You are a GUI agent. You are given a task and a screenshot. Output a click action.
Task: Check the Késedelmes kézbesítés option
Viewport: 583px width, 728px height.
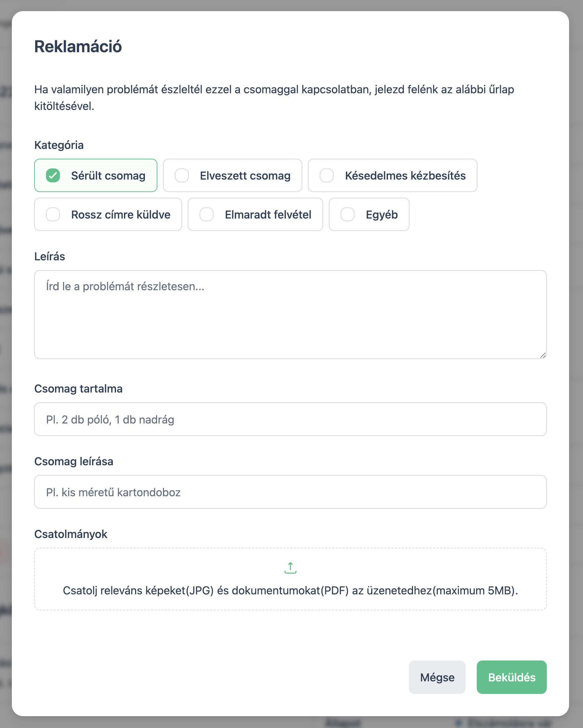click(327, 176)
